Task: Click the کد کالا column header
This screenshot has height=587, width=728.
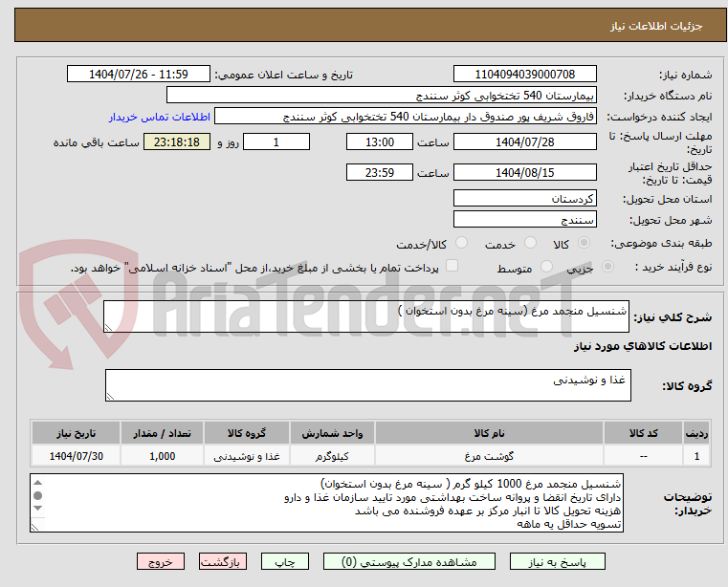Action: 643,433
